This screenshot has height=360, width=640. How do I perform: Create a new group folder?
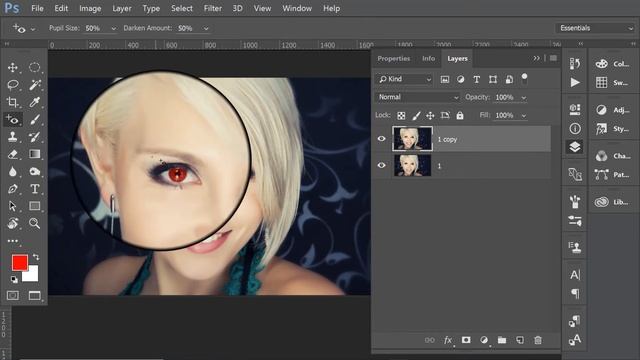(x=502, y=340)
